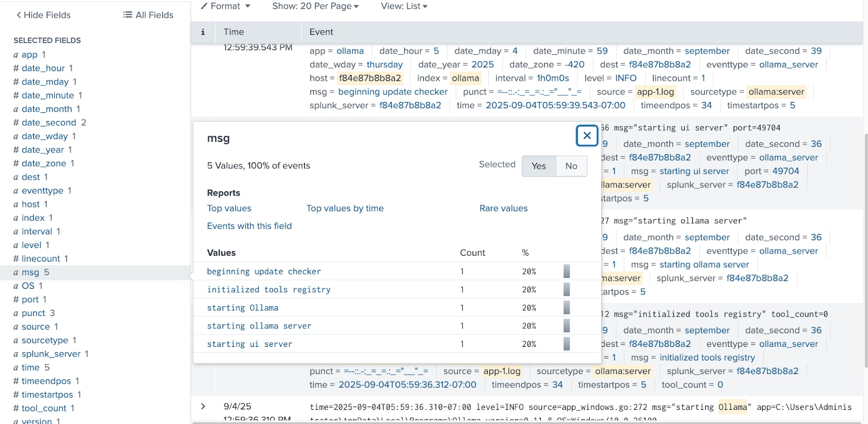Image resolution: width=868 pixels, height=424 pixels.
Task: Click Hide Fields in sidebar
Action: click(x=43, y=15)
